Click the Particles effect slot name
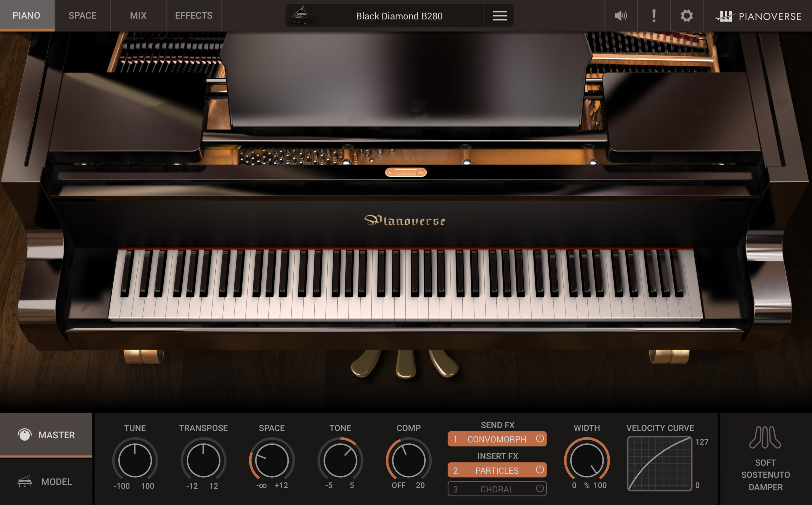This screenshot has width=812, height=505. [497, 471]
